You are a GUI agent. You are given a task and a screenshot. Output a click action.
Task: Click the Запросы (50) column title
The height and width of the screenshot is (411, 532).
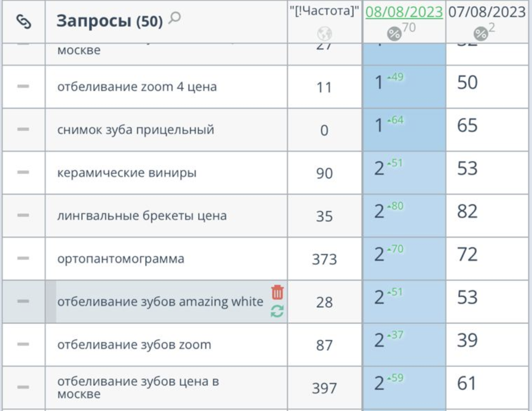109,21
